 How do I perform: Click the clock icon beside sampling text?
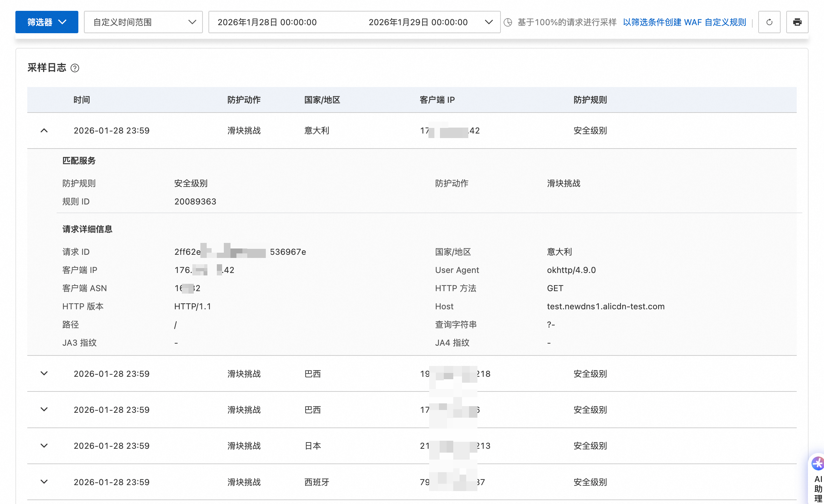(x=508, y=22)
